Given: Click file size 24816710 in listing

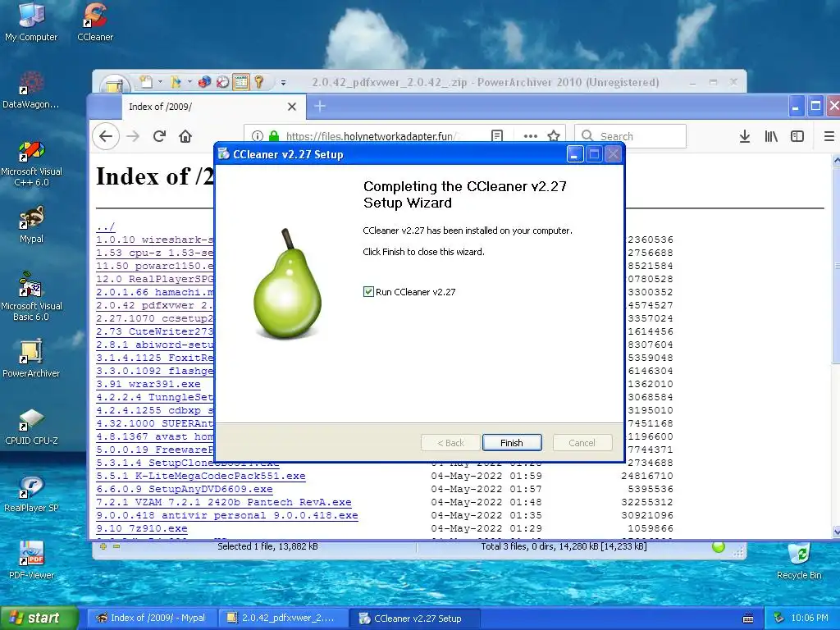Looking at the screenshot, I should [x=647, y=476].
